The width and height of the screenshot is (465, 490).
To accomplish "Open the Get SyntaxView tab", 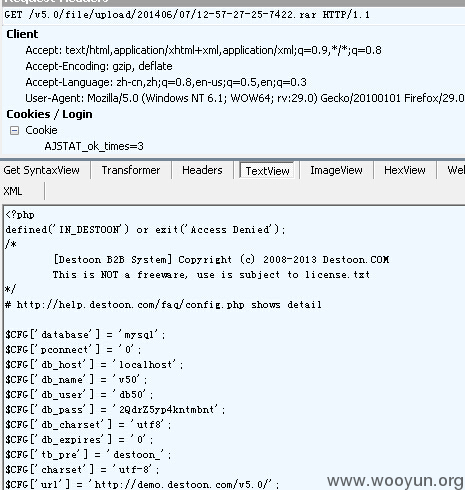I will (41, 170).
